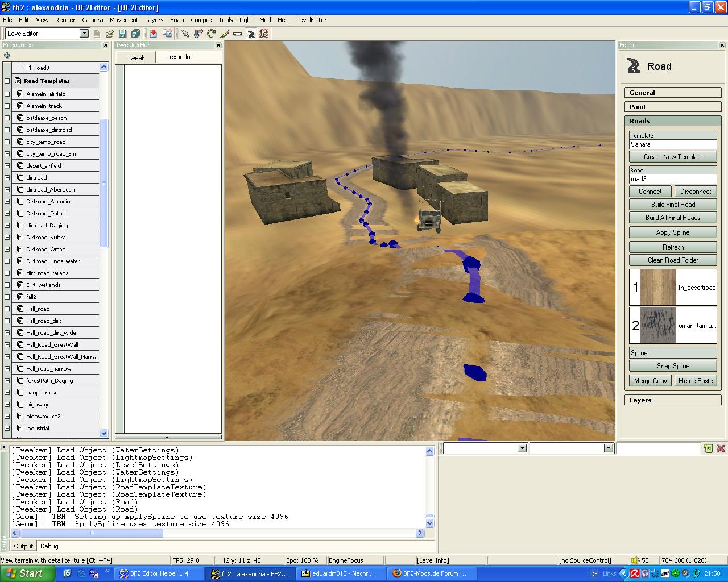Click the red dotted-frame toolbar icon
Viewport: 728px width, 582px height.
click(264, 34)
